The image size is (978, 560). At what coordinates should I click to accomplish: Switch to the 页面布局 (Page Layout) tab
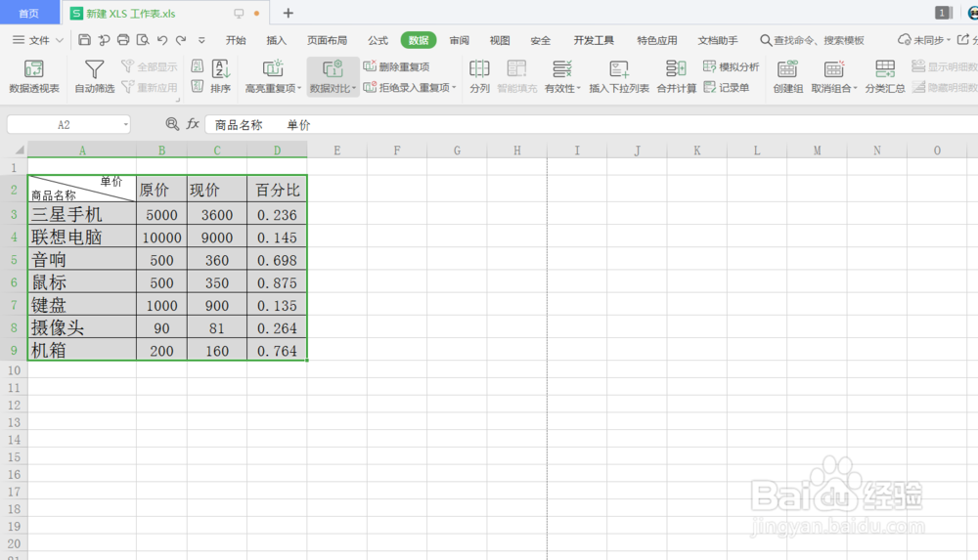[x=327, y=40]
